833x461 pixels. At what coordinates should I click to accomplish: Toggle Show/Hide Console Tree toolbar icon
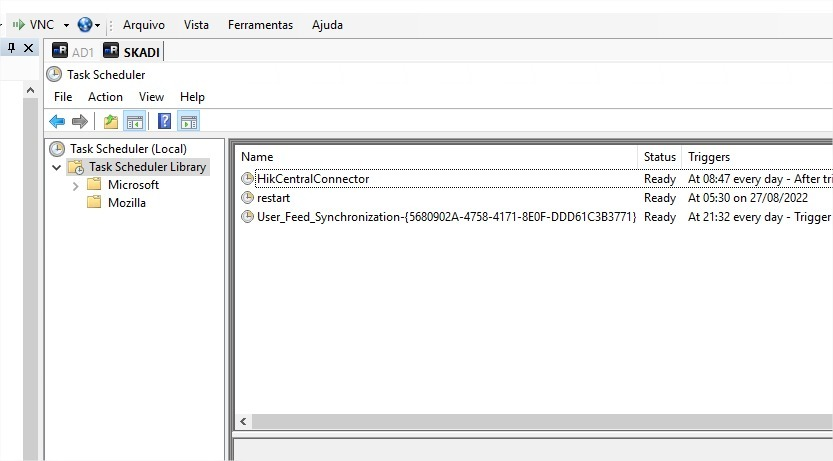point(135,122)
